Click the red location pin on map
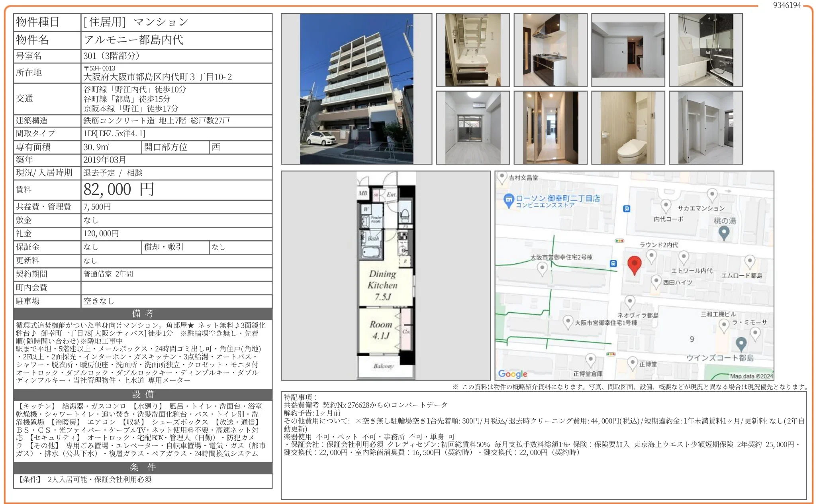The height and width of the screenshot is (504, 819). coord(634,265)
